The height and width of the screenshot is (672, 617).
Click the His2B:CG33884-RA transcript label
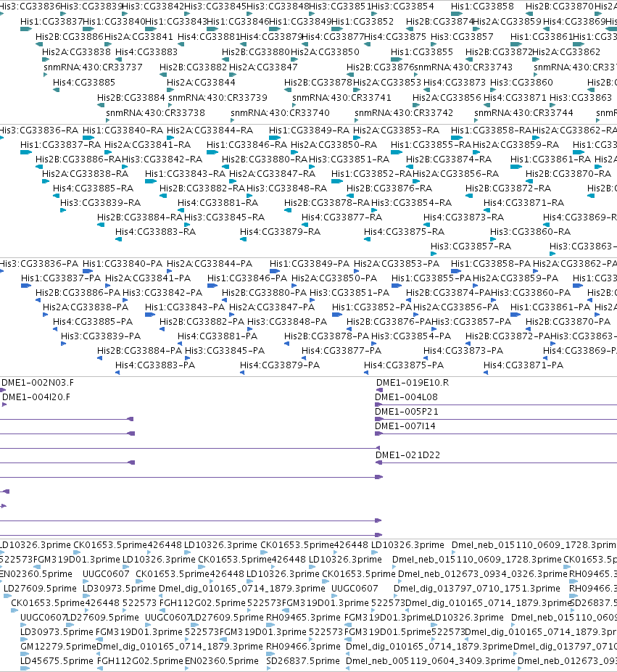(140, 217)
